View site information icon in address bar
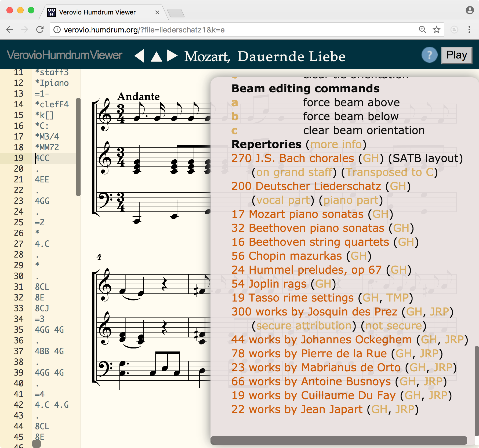Screen dimensions: 479x448 point(57,30)
